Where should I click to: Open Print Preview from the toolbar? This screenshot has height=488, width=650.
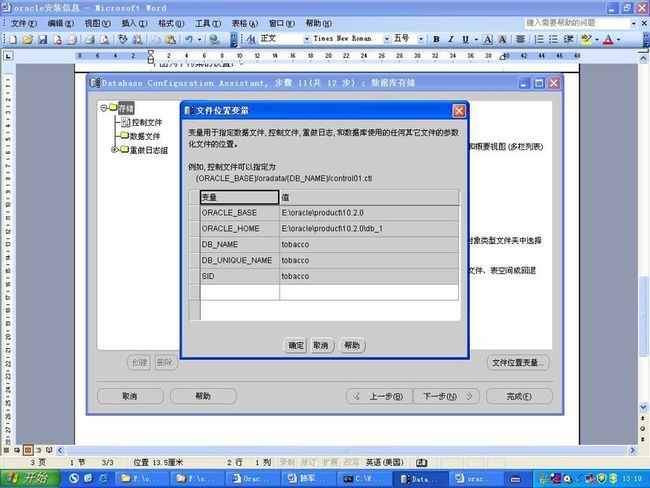(x=105, y=39)
